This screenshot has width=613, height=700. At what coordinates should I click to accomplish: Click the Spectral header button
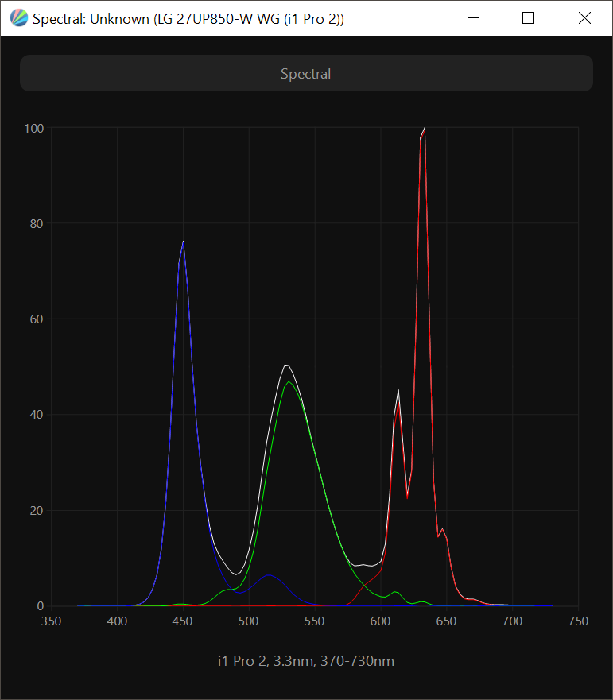point(307,73)
